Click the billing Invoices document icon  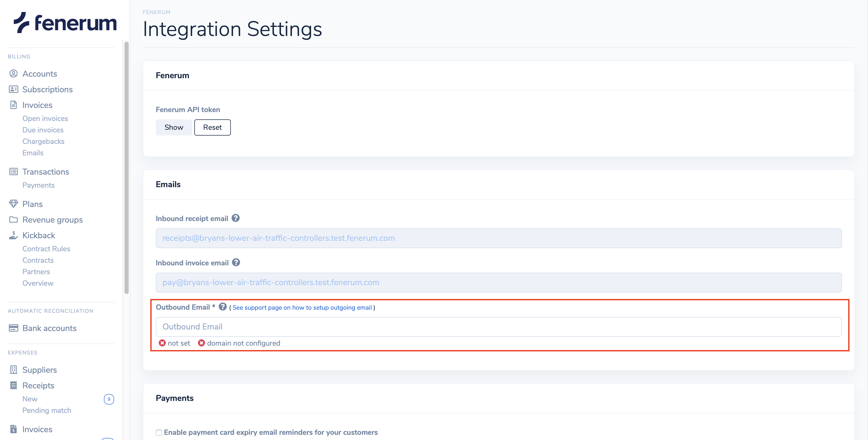point(14,105)
